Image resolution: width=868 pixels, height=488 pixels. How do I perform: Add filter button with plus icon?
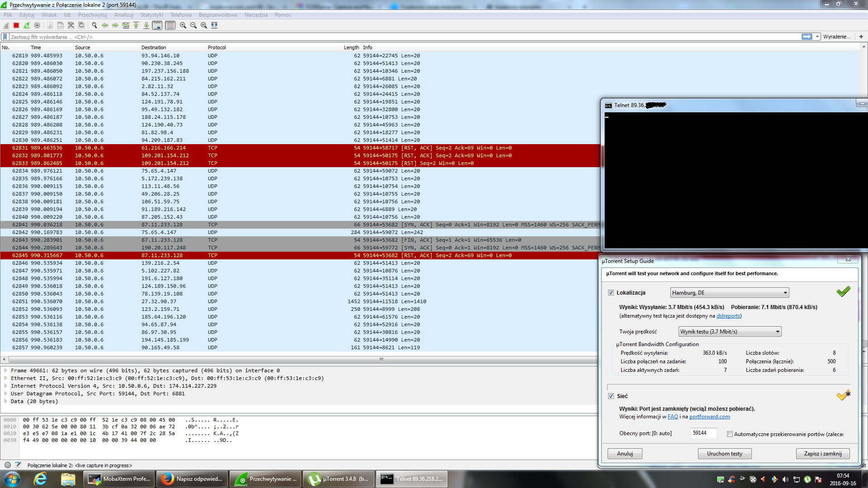(861, 37)
